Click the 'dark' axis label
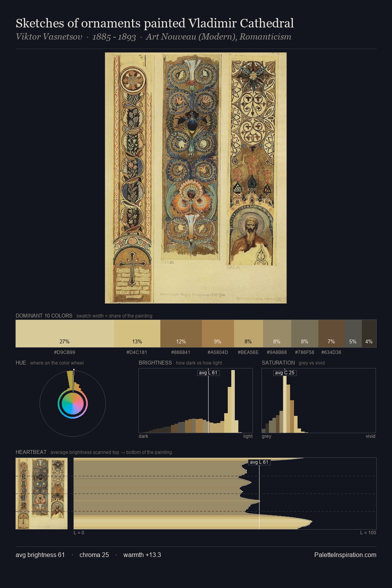Viewport: 392px width, 588px height. coord(143,436)
